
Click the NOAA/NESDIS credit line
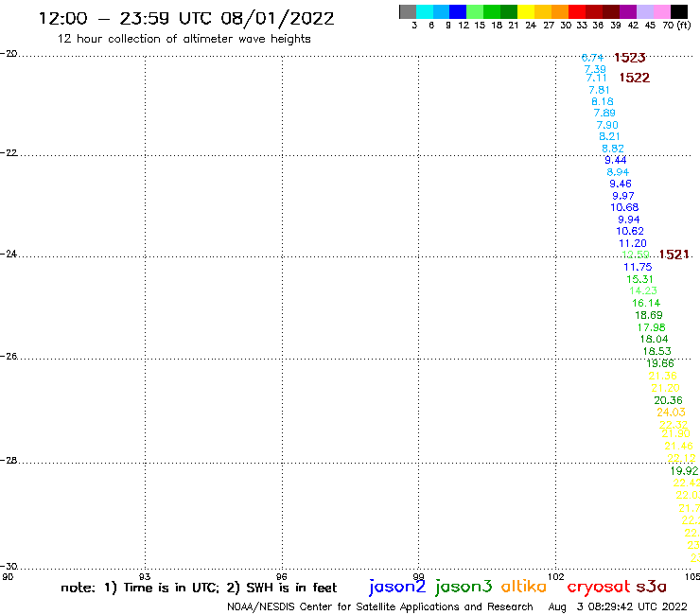(x=380, y=607)
